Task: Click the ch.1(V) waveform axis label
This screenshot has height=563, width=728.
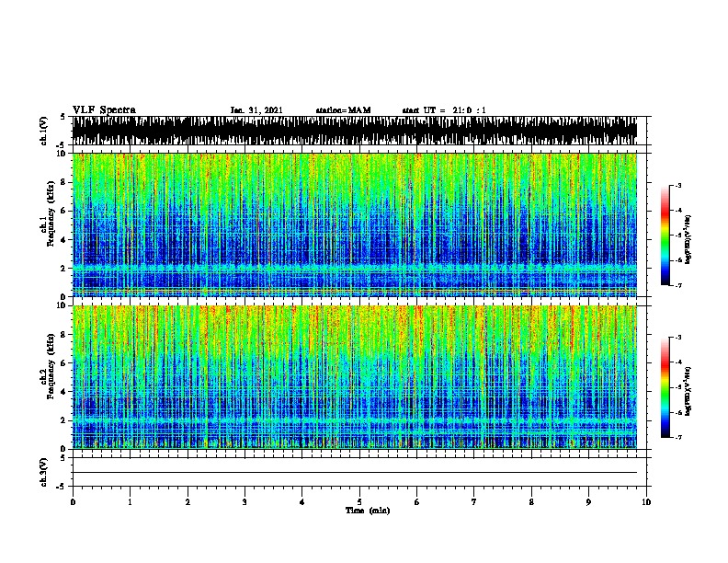Action: coord(43,131)
